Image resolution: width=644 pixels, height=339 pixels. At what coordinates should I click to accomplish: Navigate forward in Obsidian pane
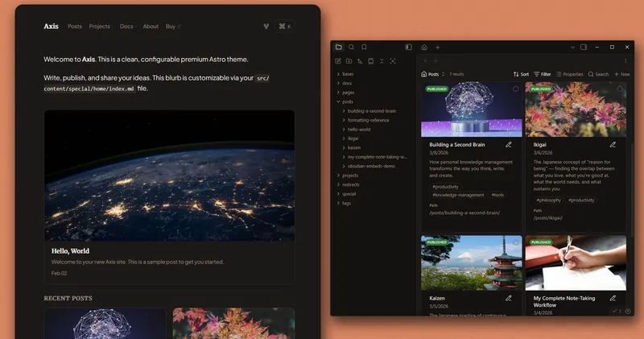436,61
